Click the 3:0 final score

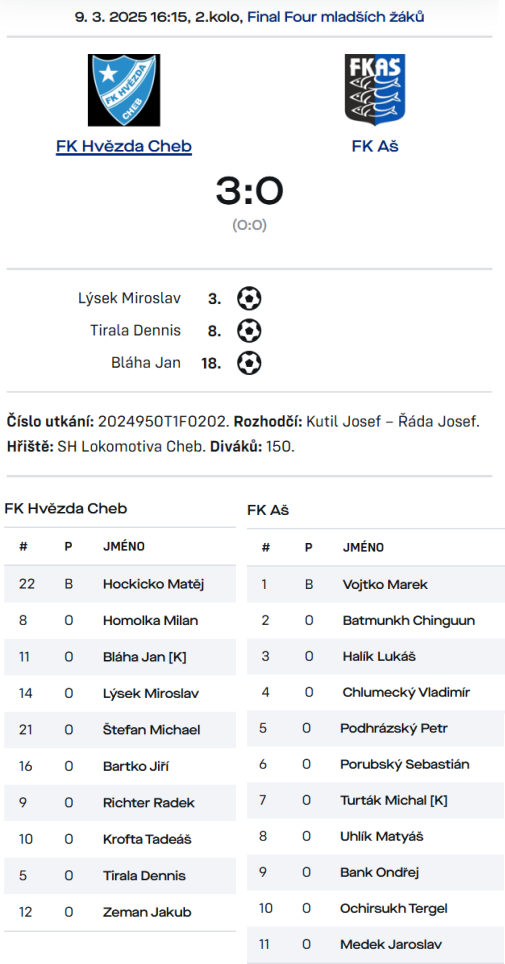point(249,191)
